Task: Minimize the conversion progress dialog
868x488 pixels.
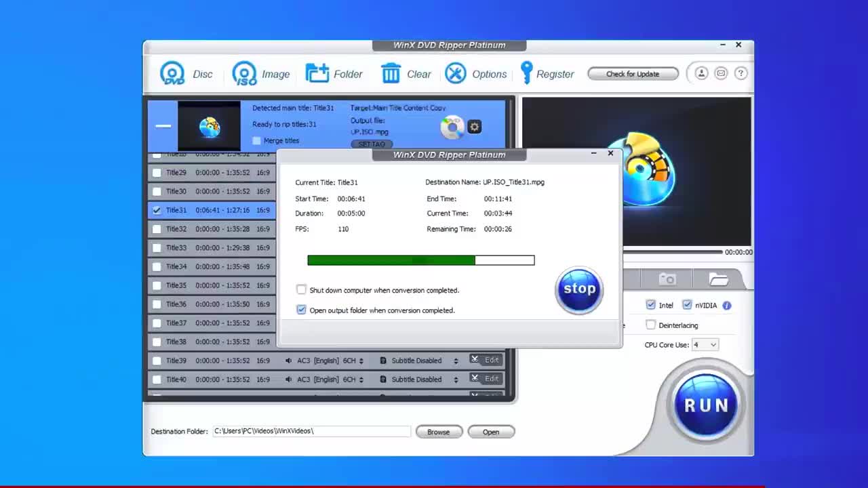Action: pyautogui.click(x=593, y=154)
